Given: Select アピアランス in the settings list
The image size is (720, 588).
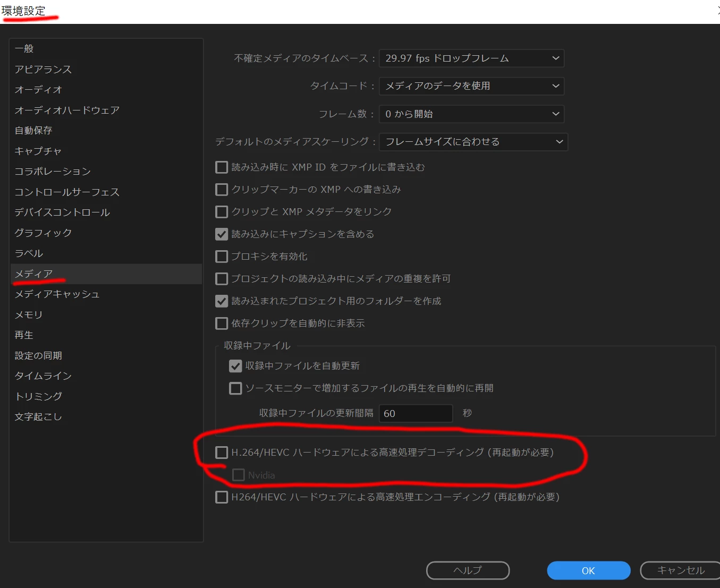Looking at the screenshot, I should 106,70.
